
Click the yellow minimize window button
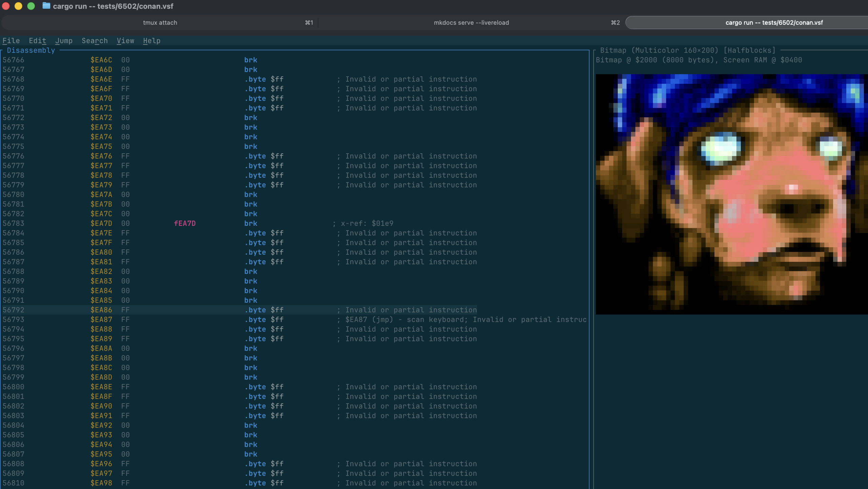click(x=18, y=6)
